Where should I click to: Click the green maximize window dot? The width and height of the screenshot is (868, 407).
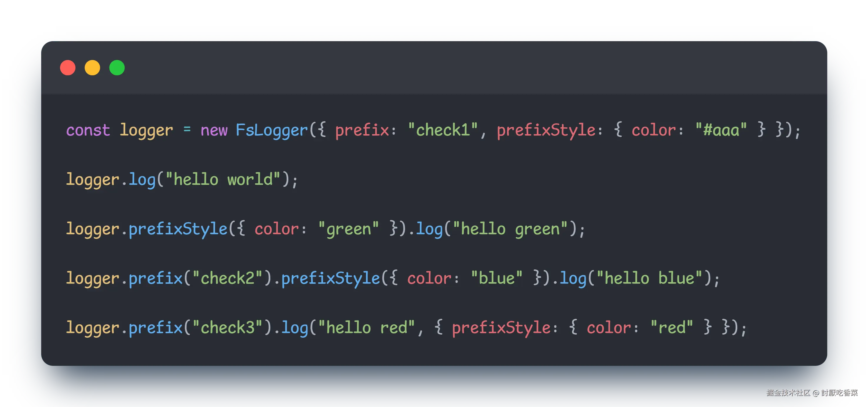117,68
